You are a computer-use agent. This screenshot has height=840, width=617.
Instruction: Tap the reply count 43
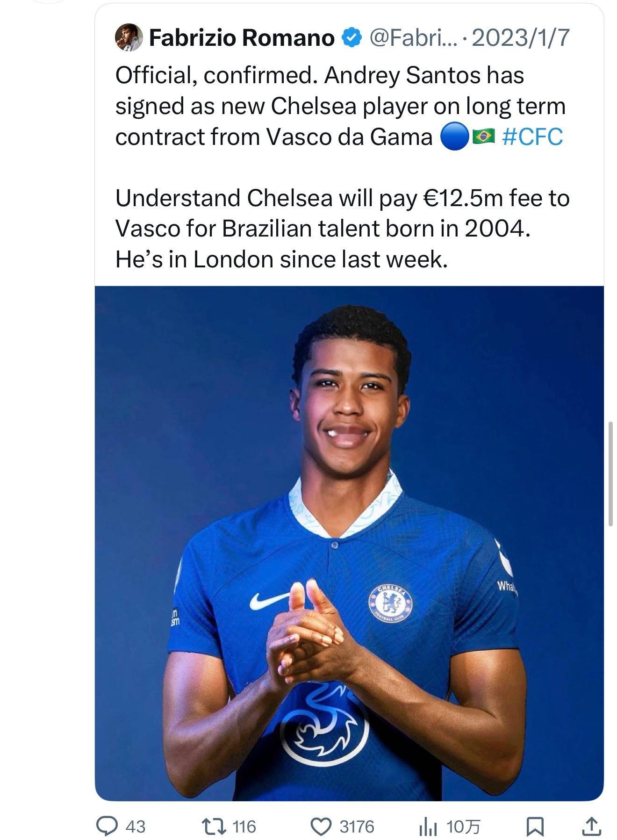136,826
